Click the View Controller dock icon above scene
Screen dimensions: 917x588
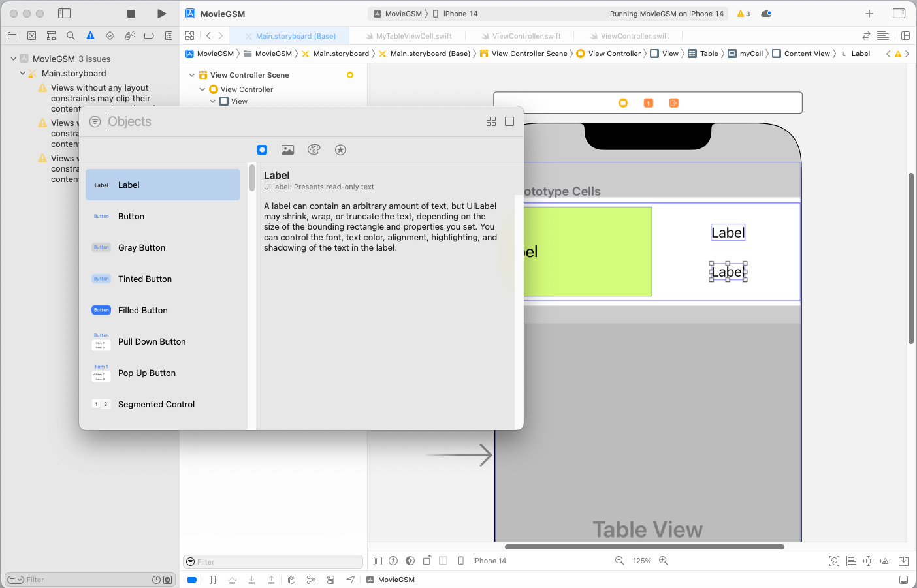tap(623, 103)
